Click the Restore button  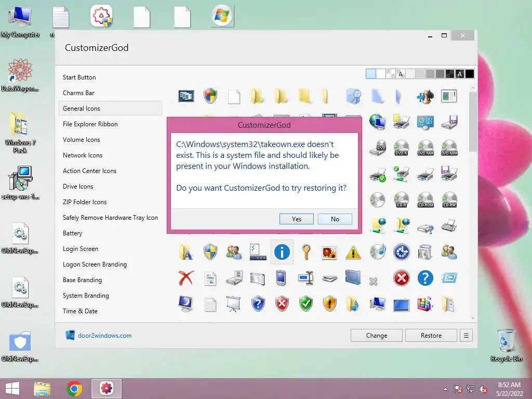(x=431, y=335)
